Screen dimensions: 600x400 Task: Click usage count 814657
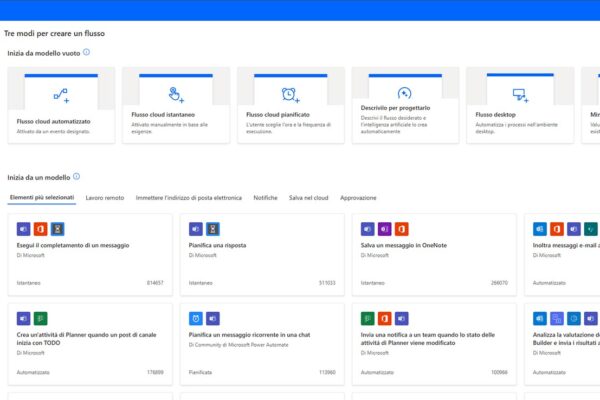click(x=155, y=283)
